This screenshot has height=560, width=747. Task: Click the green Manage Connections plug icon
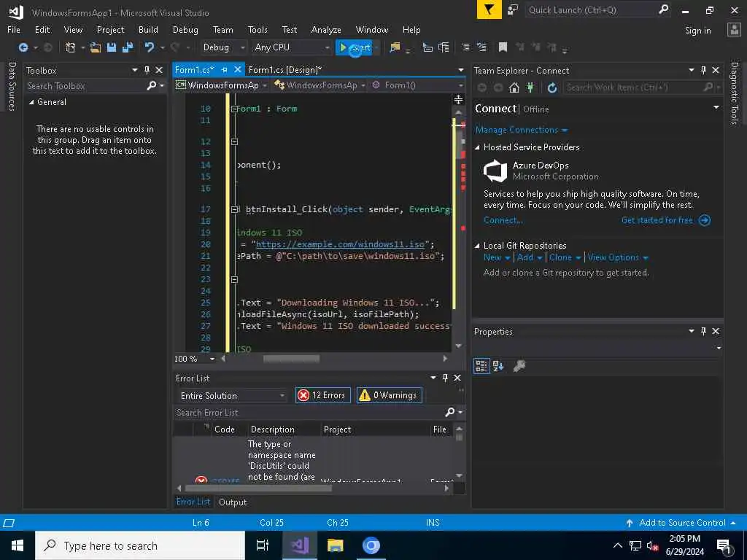[530, 87]
